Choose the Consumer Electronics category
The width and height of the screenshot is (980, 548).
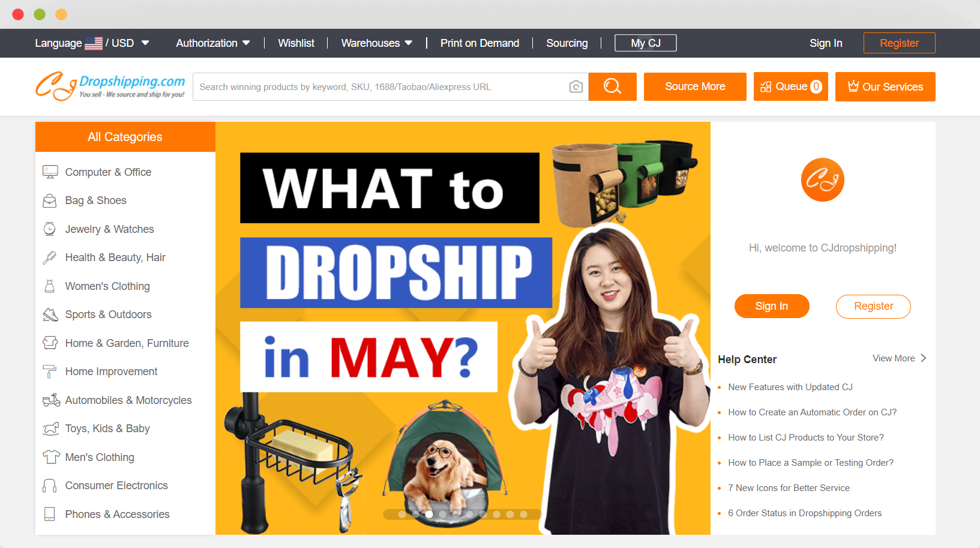(116, 486)
